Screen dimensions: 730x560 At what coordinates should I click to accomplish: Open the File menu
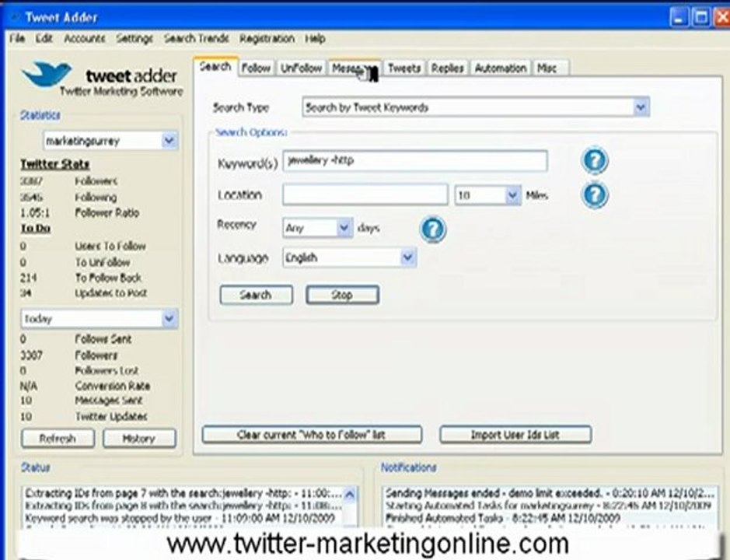[x=17, y=38]
